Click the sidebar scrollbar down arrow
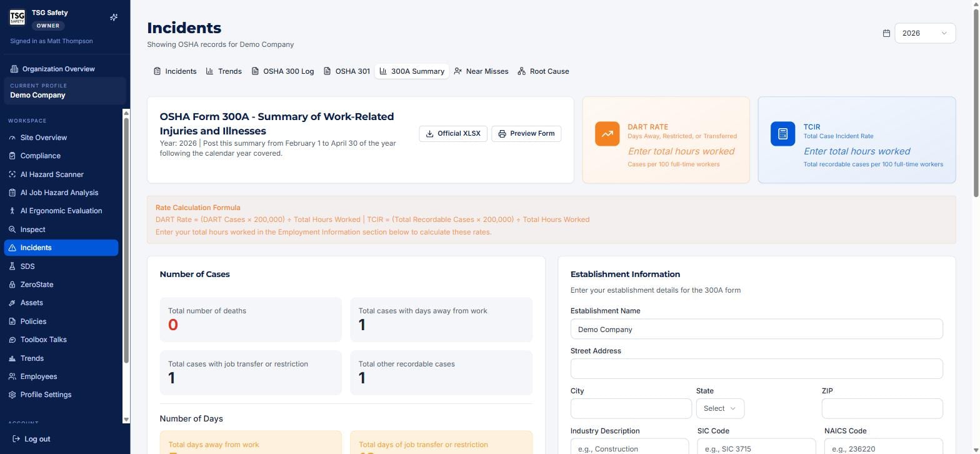 coord(126,420)
